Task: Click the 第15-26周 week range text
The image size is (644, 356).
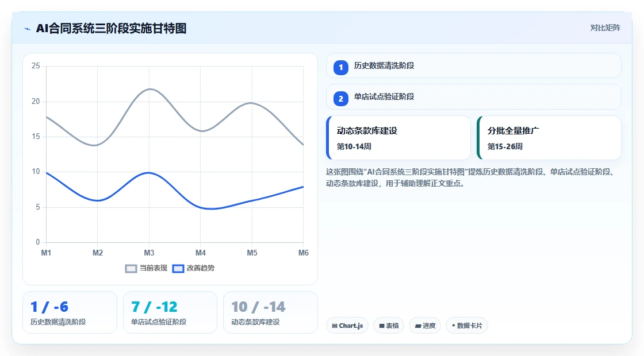Action: (505, 146)
